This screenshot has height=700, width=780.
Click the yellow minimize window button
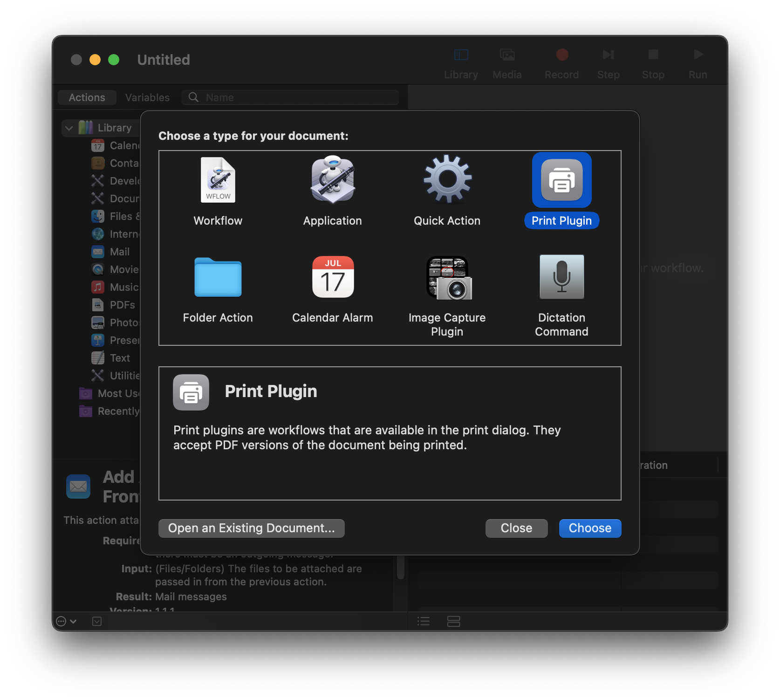click(95, 60)
